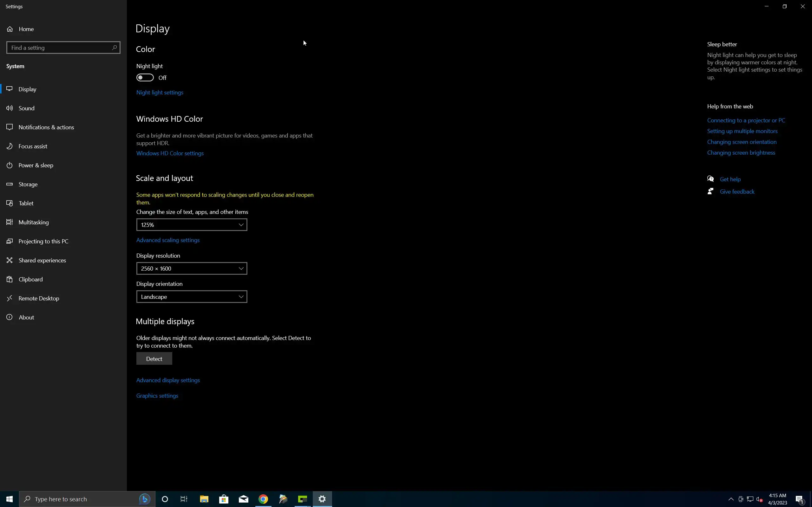Screen dimensions: 812x507
Task: Open Advanced display settings link
Action: (x=168, y=380)
